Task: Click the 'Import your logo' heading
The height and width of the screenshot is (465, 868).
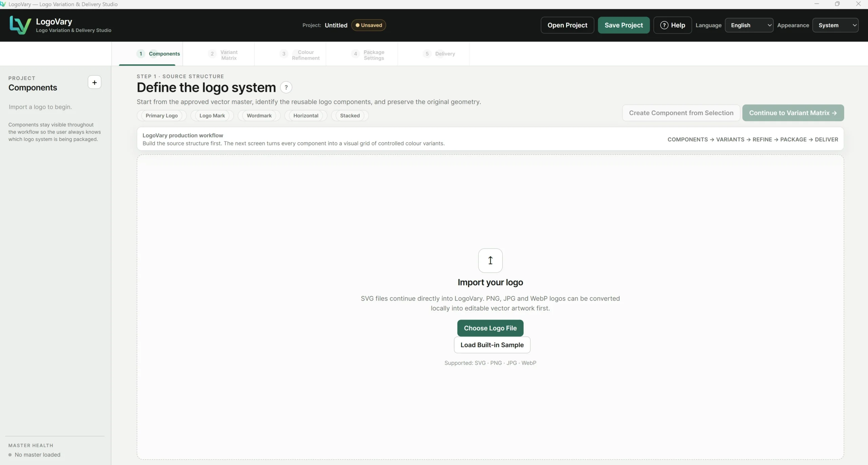Action: pyautogui.click(x=490, y=282)
